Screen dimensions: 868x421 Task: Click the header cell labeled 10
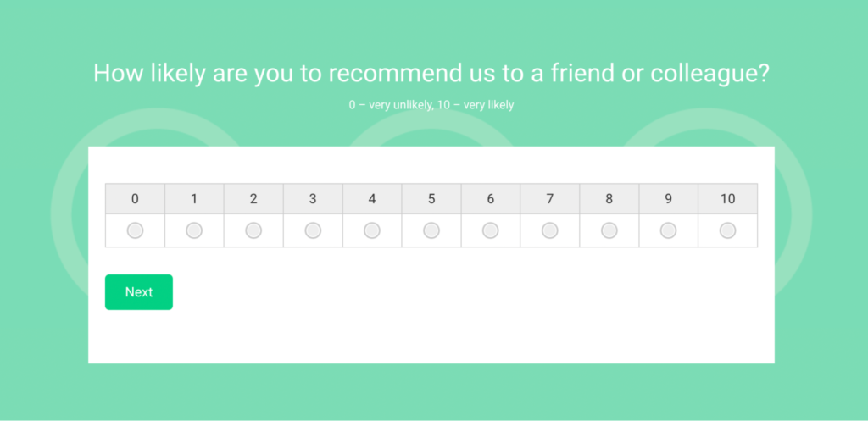(x=727, y=199)
